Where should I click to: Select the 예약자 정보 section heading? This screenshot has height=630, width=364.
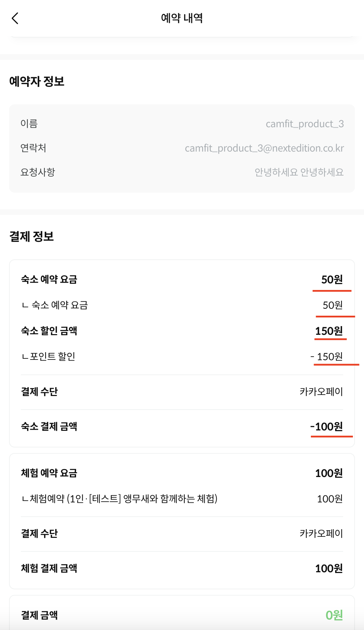coord(37,81)
